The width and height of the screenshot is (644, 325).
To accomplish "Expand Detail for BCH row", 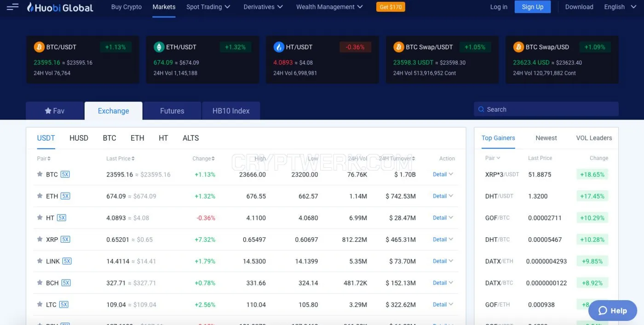I will pyautogui.click(x=443, y=282).
